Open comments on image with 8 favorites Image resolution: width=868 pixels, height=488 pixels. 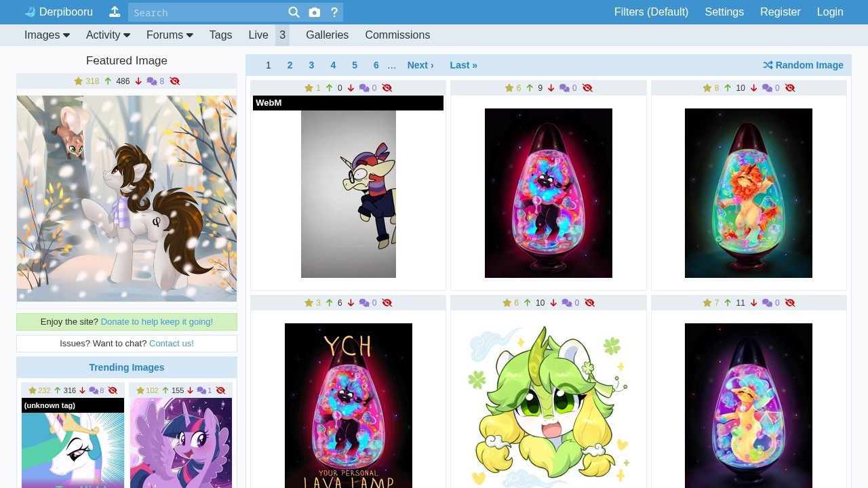[771, 88]
